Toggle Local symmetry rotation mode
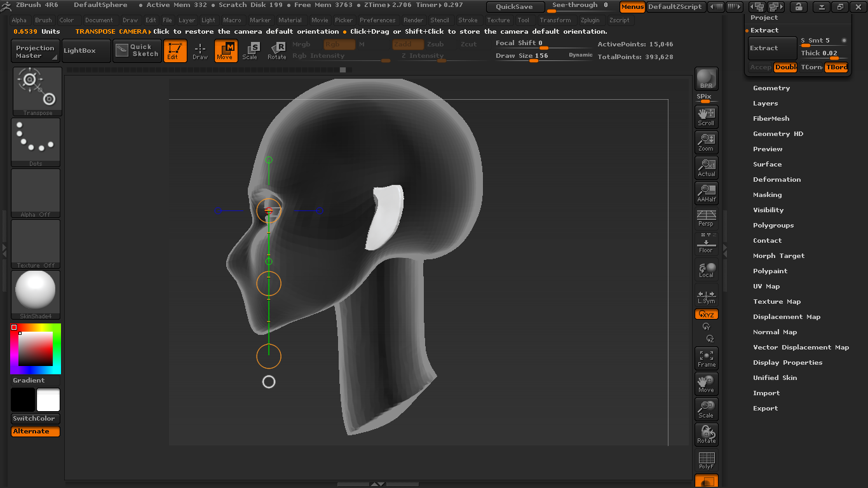 click(x=706, y=270)
